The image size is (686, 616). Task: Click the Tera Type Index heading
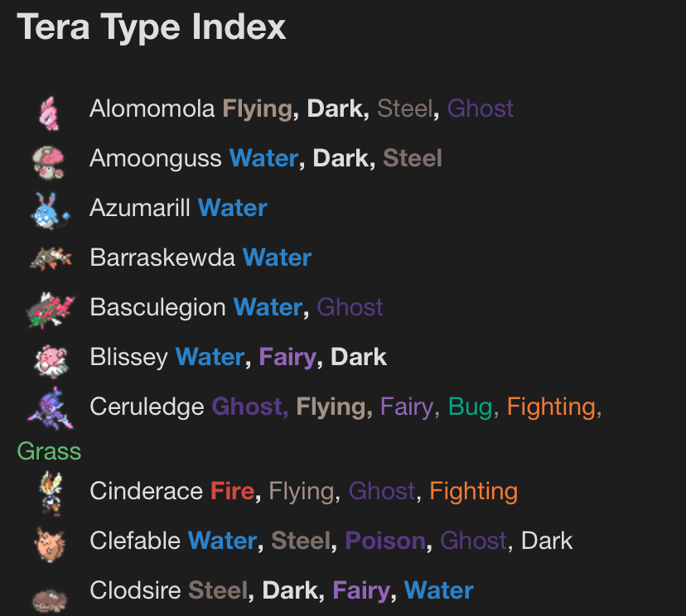tap(152, 27)
